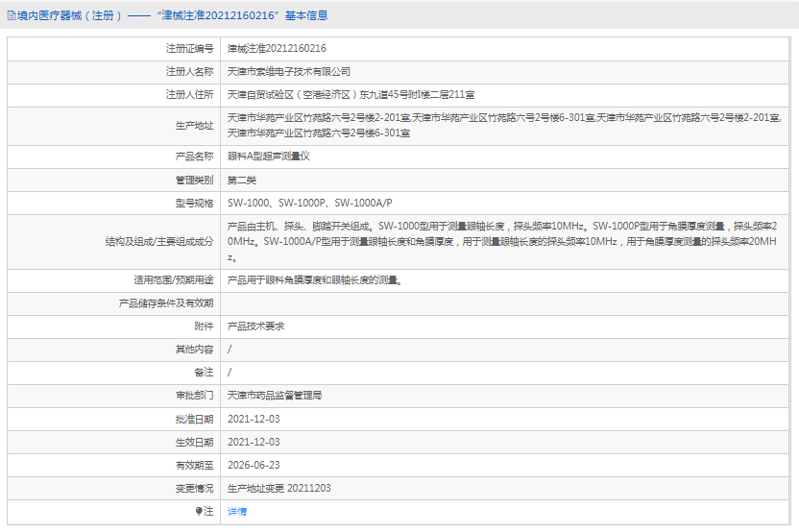Image resolution: width=799 pixels, height=532 pixels.
Task: Click the 注册人住所 label
Action: (189, 95)
